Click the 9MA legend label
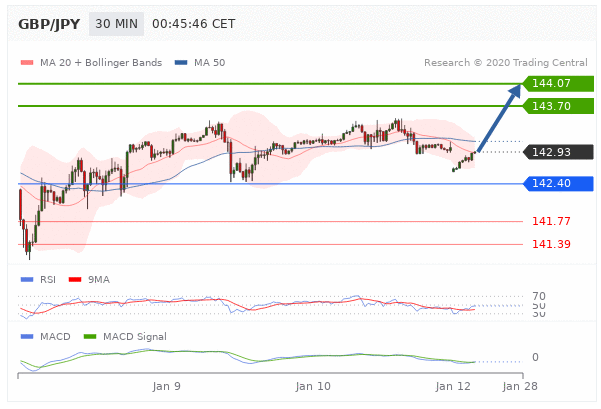The width and height of the screenshot is (601, 409). coord(99,279)
